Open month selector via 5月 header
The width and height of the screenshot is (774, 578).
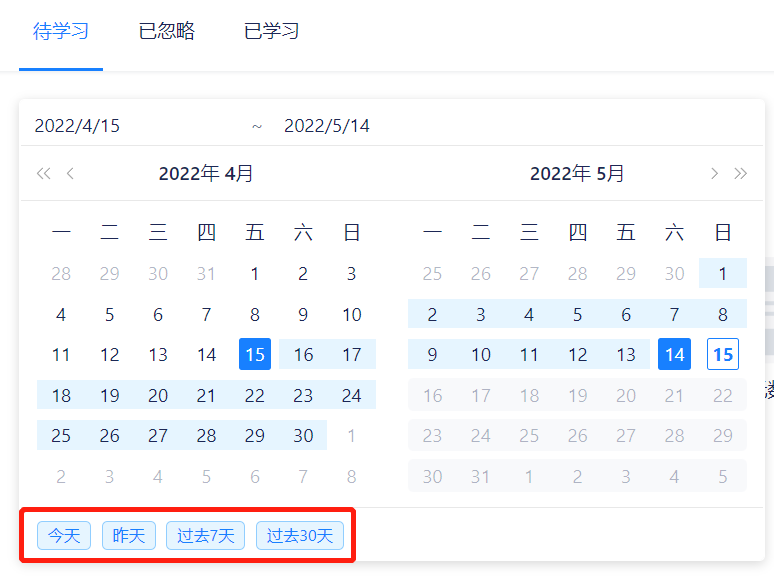pyautogui.click(x=610, y=174)
